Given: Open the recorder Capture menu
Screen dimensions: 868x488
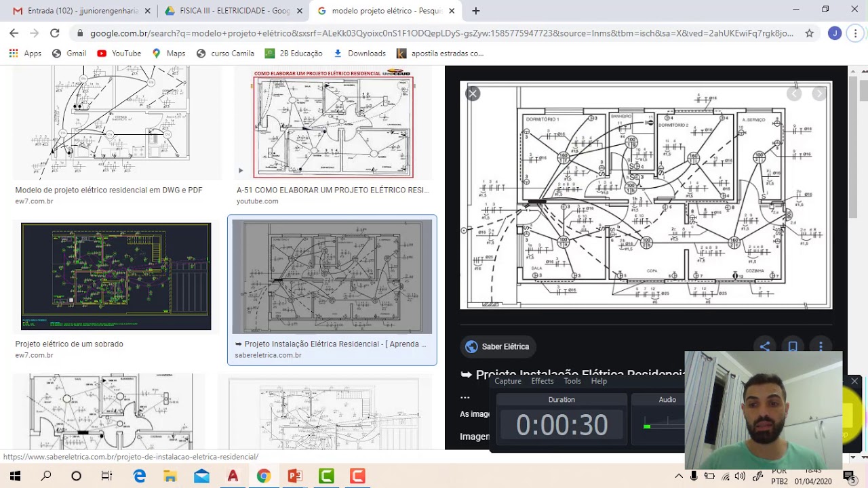Looking at the screenshot, I should point(508,381).
